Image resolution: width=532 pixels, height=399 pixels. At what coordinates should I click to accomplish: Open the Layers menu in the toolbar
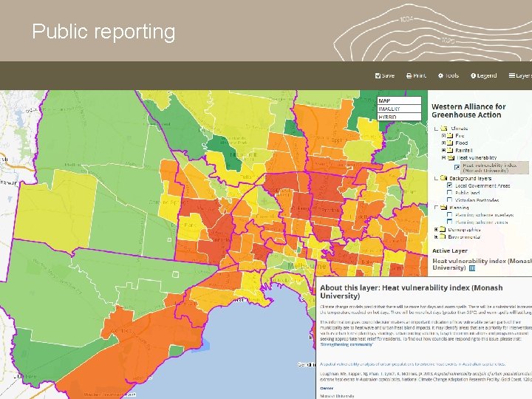point(520,75)
